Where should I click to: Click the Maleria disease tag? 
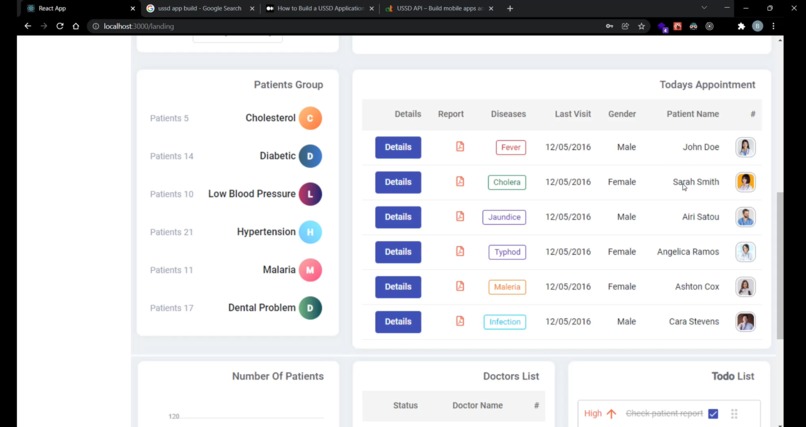(x=507, y=287)
